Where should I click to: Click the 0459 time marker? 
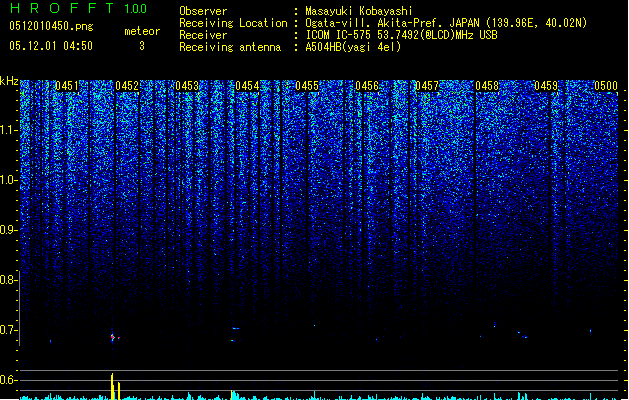click(546, 86)
